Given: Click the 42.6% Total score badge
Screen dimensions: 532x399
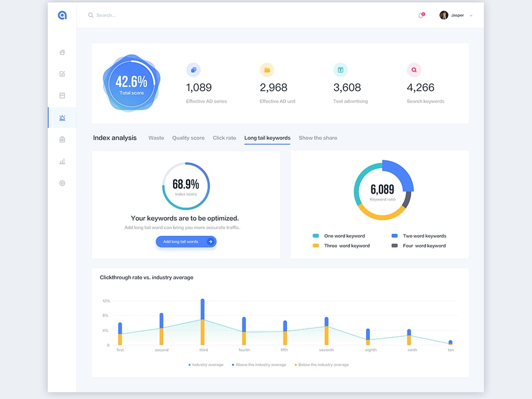Looking at the screenshot, I should point(131,83).
